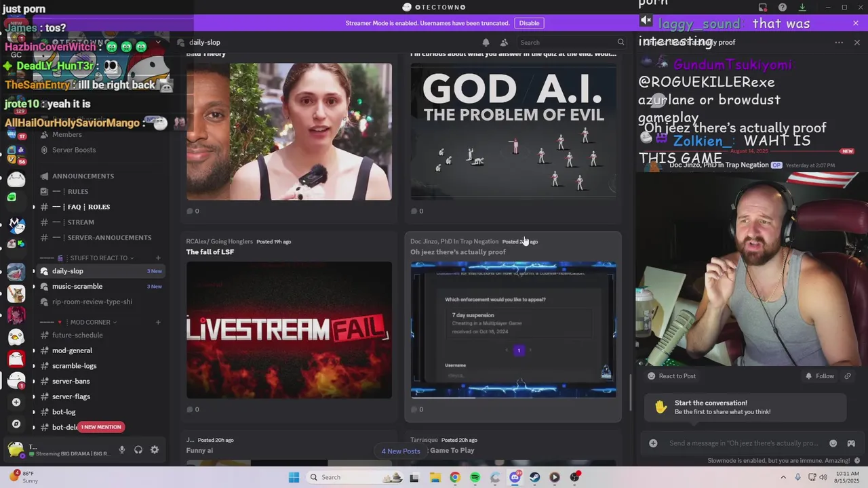This screenshot has width=868, height=488.
Task: Click reaction count under LSF post
Action: pyautogui.click(x=193, y=409)
